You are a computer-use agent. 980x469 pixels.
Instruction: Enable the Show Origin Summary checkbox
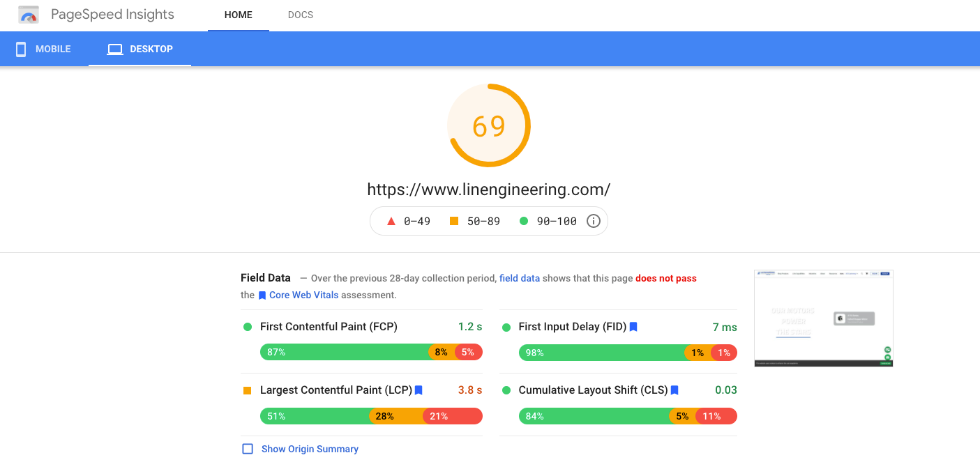(248, 449)
